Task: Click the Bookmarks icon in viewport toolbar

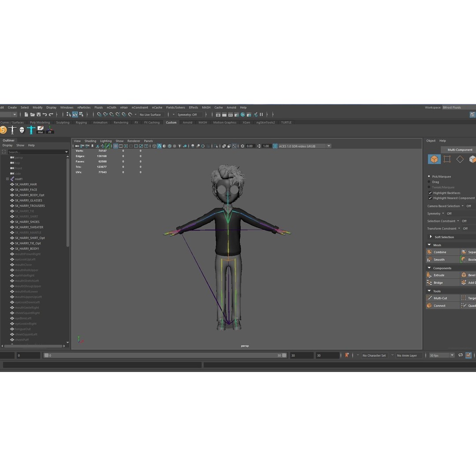Action: [x=92, y=146]
